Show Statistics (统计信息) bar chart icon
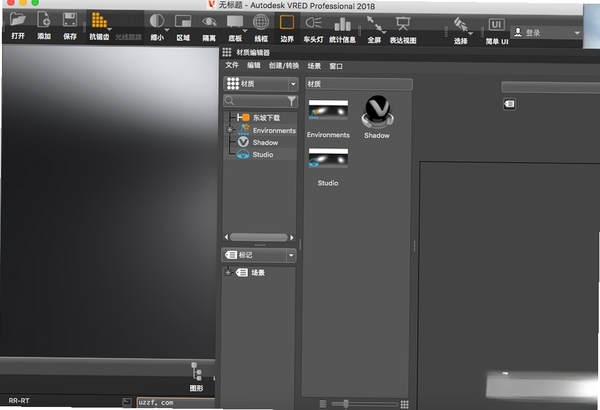600x410 pixels. point(342,24)
